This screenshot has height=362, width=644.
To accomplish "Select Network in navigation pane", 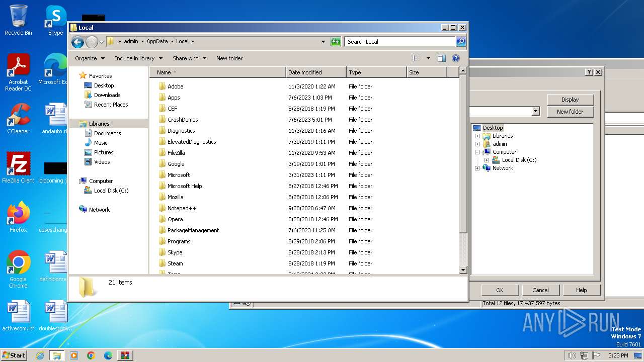I will pos(99,210).
